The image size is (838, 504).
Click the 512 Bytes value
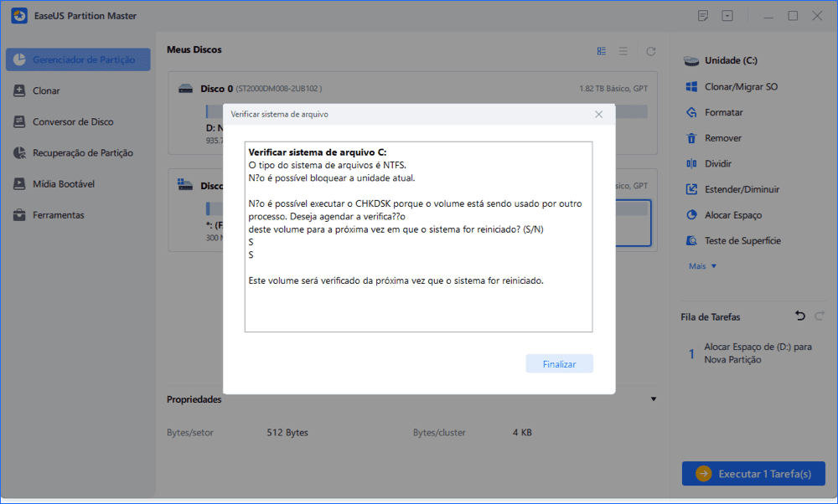tap(287, 433)
